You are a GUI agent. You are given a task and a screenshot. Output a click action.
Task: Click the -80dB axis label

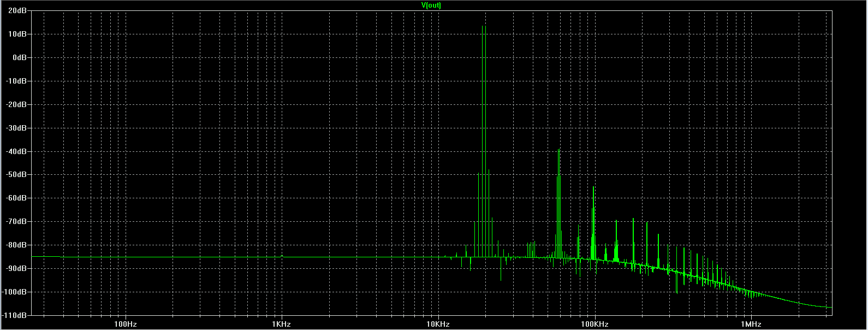[16, 245]
